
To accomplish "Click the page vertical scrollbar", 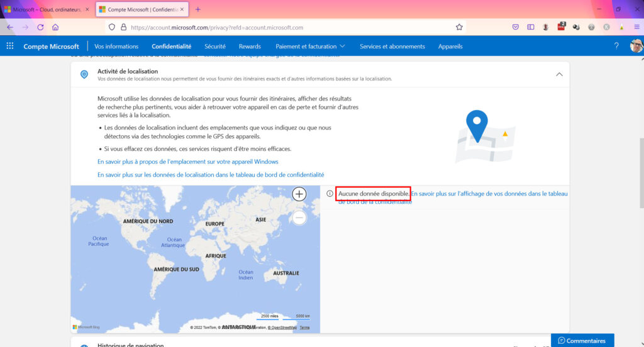I will click(x=641, y=172).
